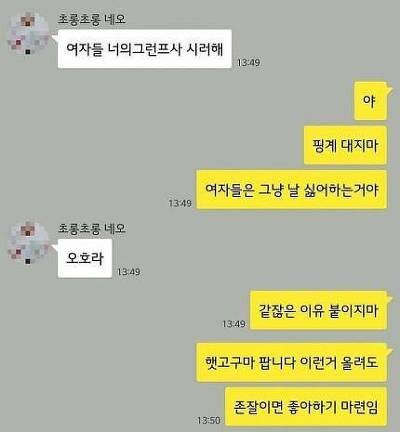Click message 햇고구마 팝니다 이런거 올려도
This screenshot has height=432, width=400.
292,362
